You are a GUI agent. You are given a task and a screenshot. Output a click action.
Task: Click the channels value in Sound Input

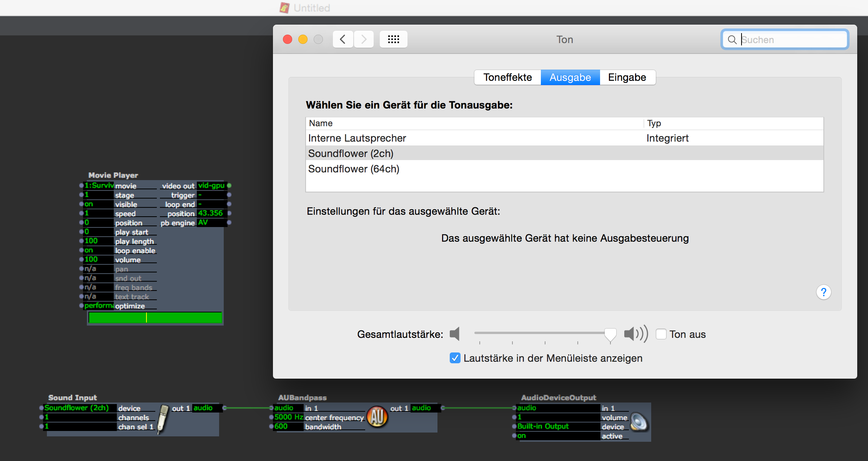click(x=80, y=417)
